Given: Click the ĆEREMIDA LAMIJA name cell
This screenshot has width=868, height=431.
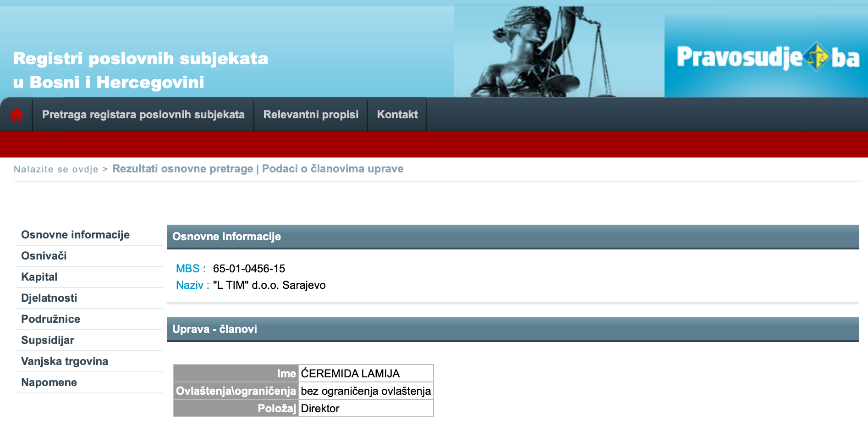Looking at the screenshot, I should (350, 374).
